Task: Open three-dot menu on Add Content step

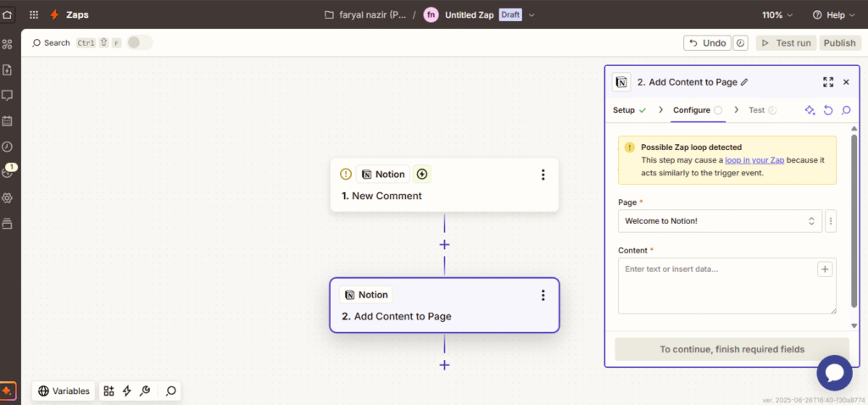Action: click(543, 295)
